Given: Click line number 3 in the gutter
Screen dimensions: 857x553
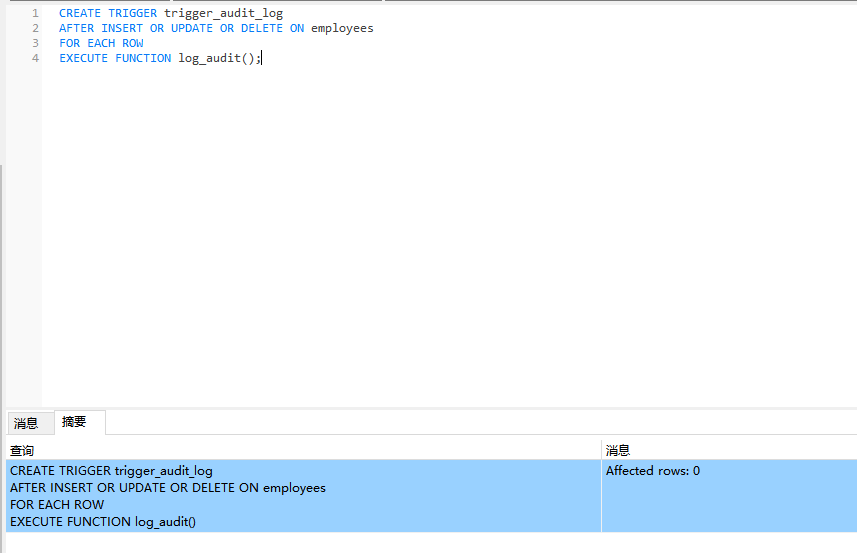Looking at the screenshot, I should click(x=35, y=43).
